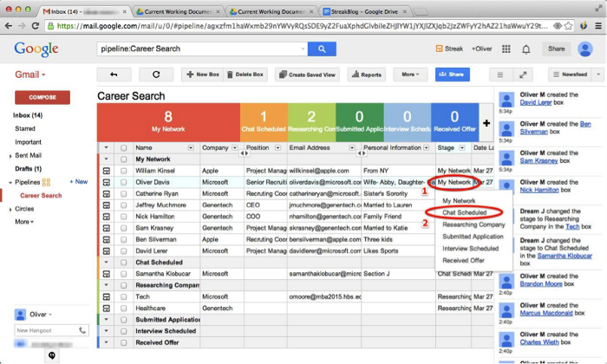Screen dimensions: 607x364
Task: Select Interview Scheduled in stage menu
Action: [470, 249]
